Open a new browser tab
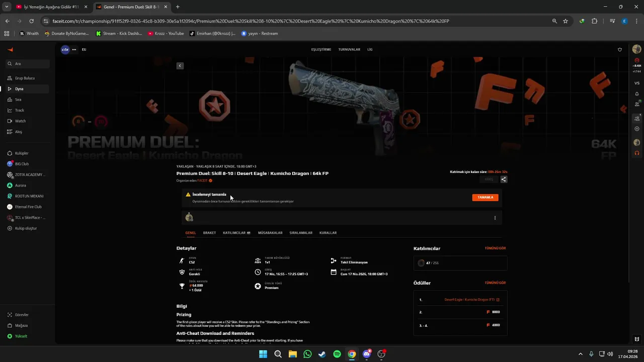 (178, 7)
